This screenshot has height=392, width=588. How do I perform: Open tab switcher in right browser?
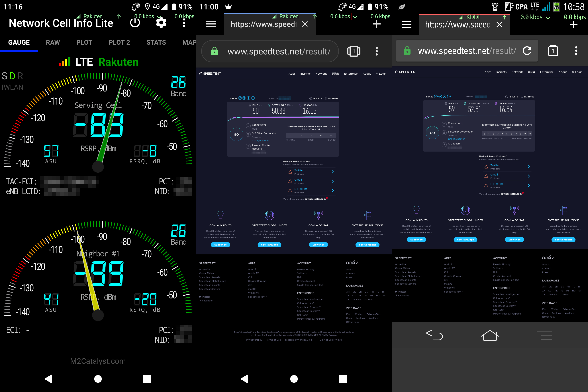pos(553,51)
